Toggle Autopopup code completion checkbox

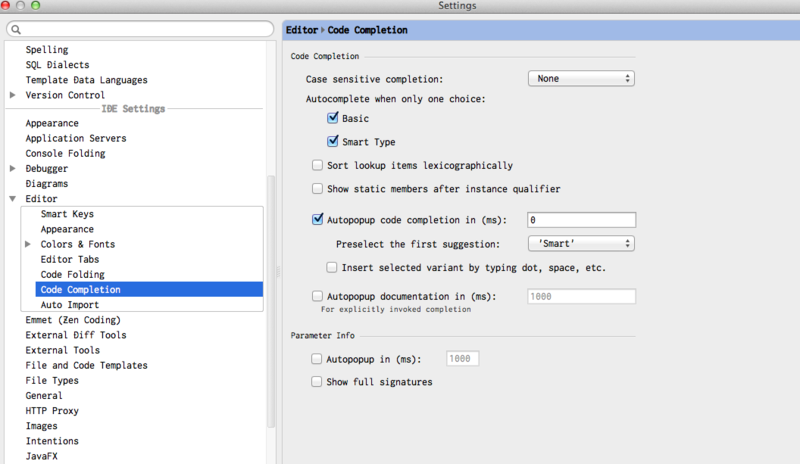[317, 219]
